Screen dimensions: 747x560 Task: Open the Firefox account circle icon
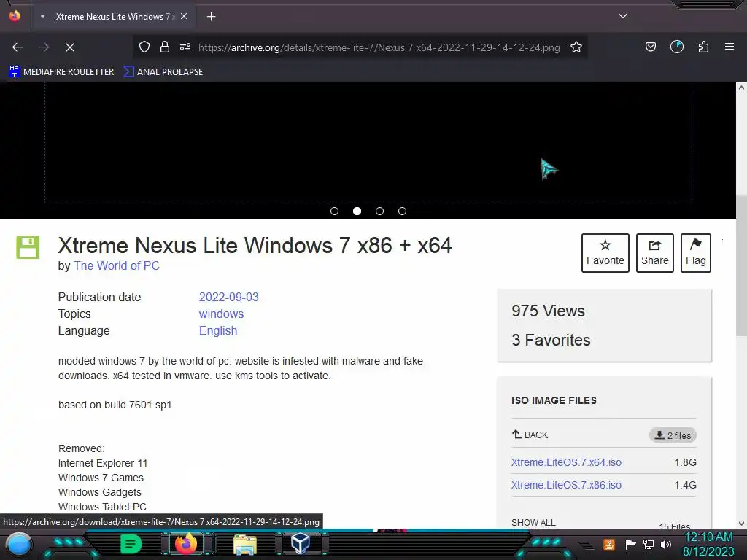(x=677, y=47)
